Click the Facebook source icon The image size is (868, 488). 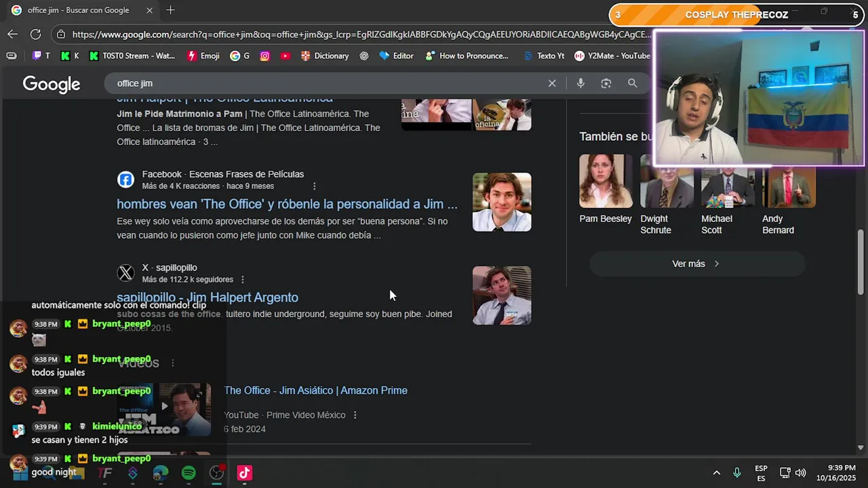[x=125, y=180]
